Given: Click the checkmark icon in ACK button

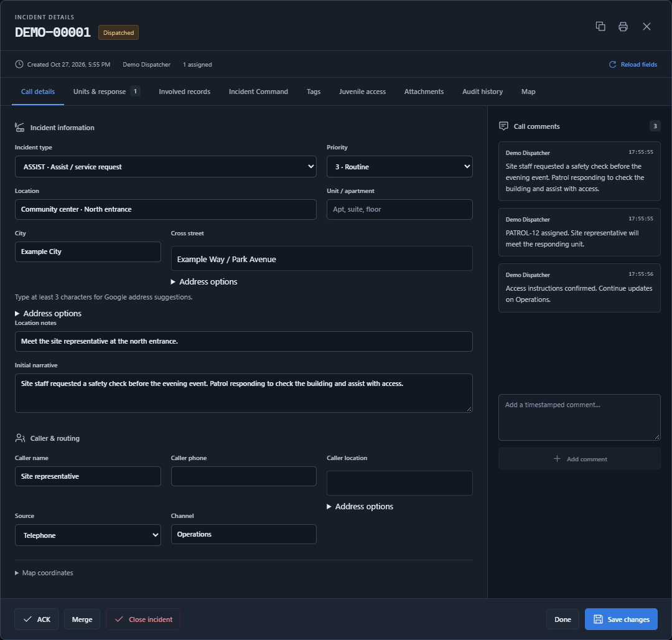Looking at the screenshot, I should 27,619.
